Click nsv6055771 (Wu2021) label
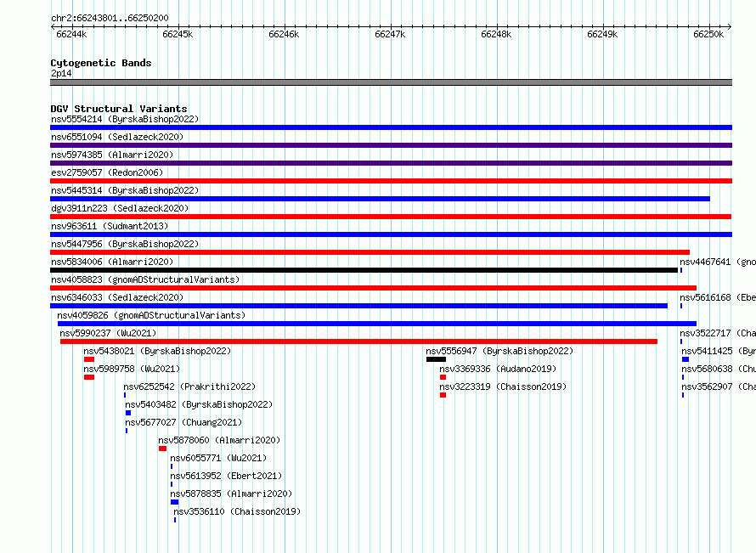 click(x=218, y=458)
